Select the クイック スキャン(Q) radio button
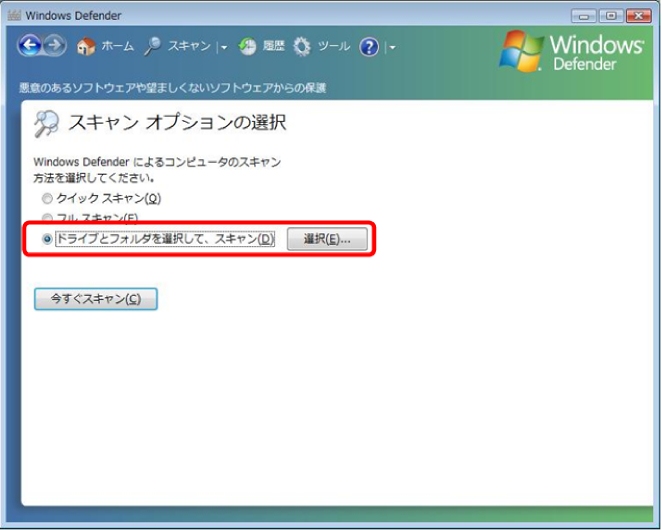 47,199
